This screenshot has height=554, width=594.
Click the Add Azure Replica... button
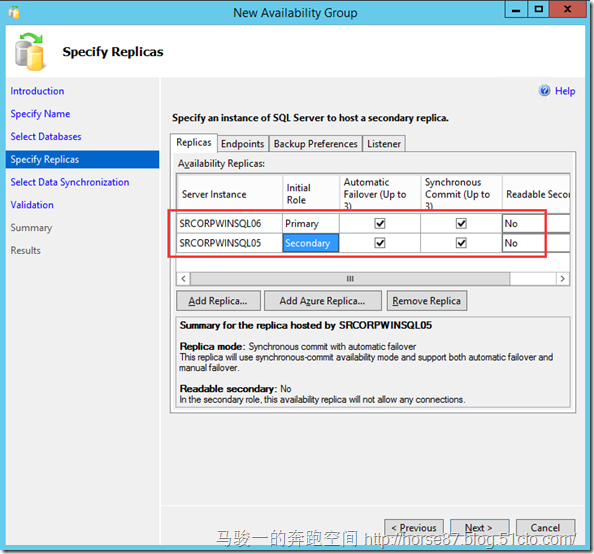pyautogui.click(x=322, y=301)
